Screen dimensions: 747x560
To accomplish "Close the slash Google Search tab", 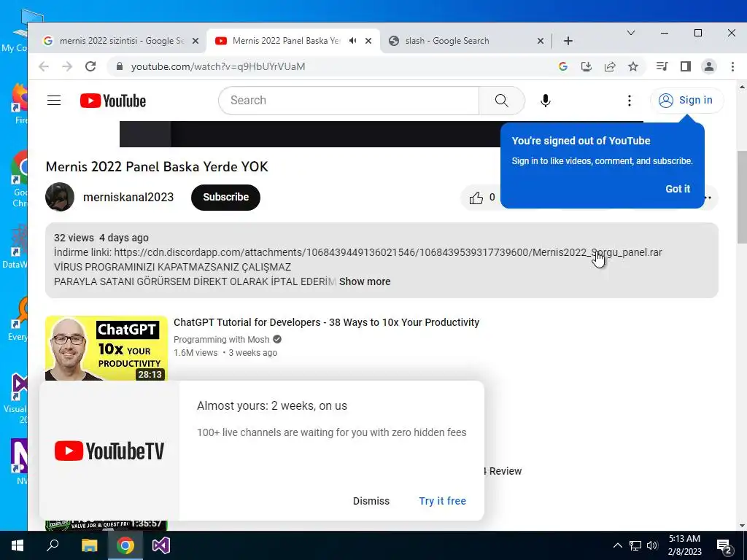I will pyautogui.click(x=541, y=41).
